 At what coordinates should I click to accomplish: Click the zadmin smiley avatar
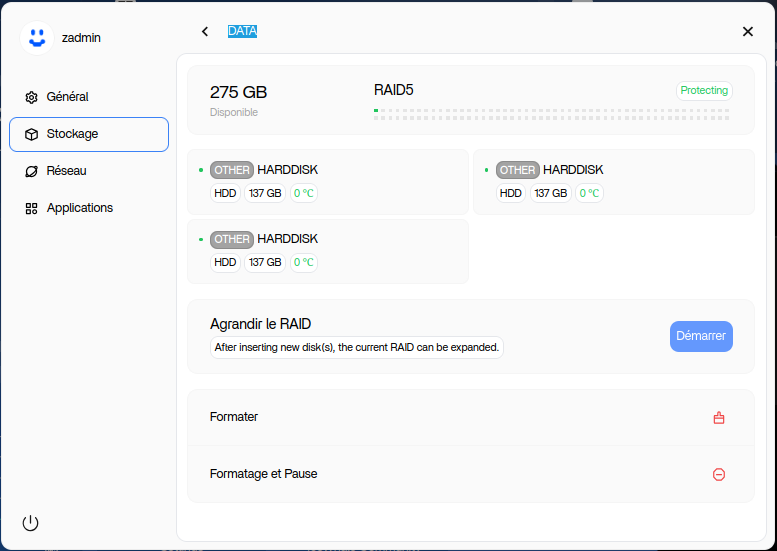(37, 37)
